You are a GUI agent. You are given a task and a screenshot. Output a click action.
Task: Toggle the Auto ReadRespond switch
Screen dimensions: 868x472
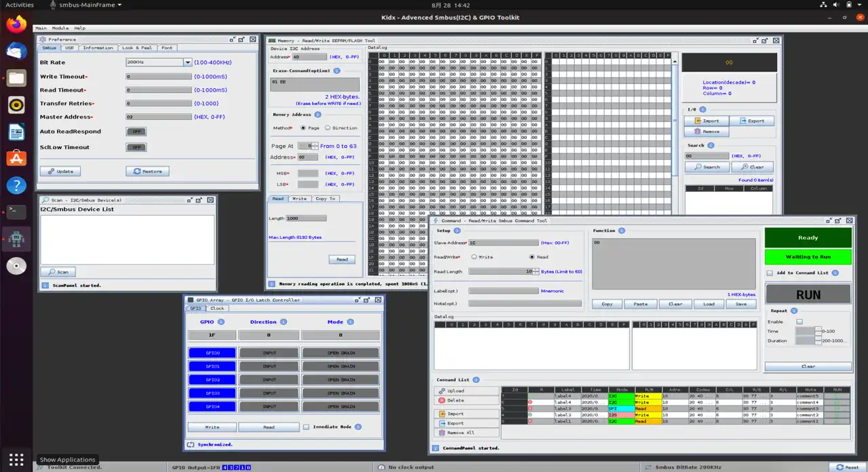pos(136,132)
